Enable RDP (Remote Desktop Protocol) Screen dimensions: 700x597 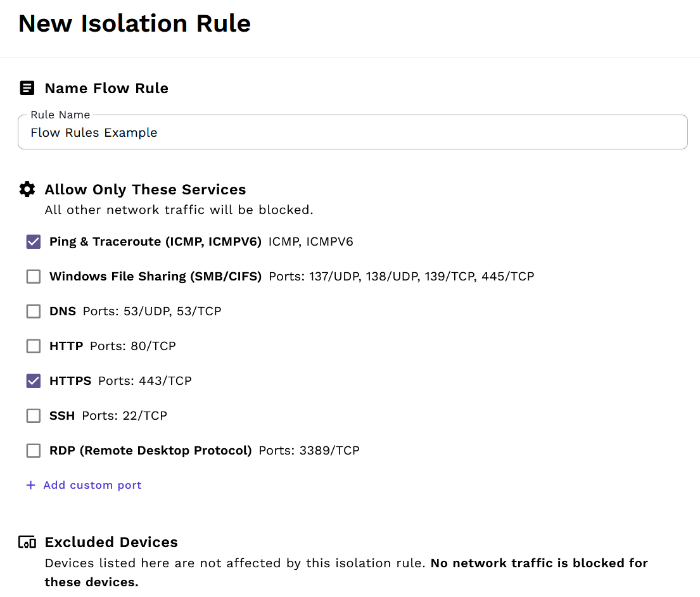(33, 450)
